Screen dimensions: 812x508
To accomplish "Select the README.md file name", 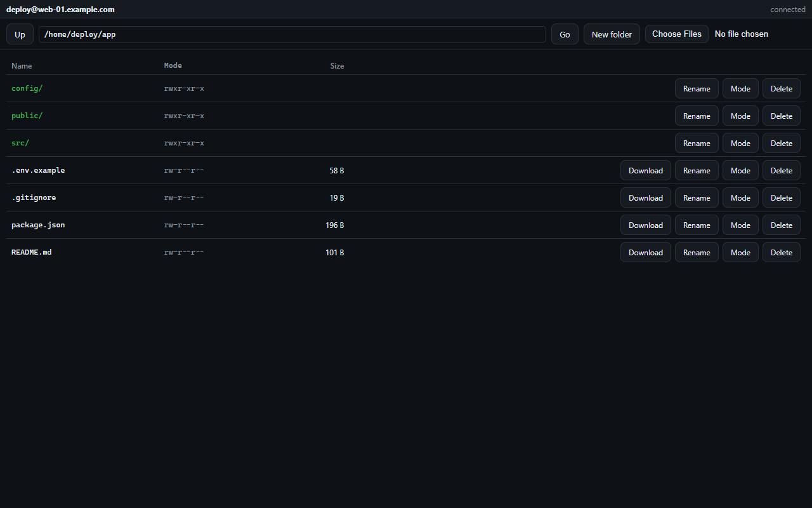I will click(x=32, y=252).
